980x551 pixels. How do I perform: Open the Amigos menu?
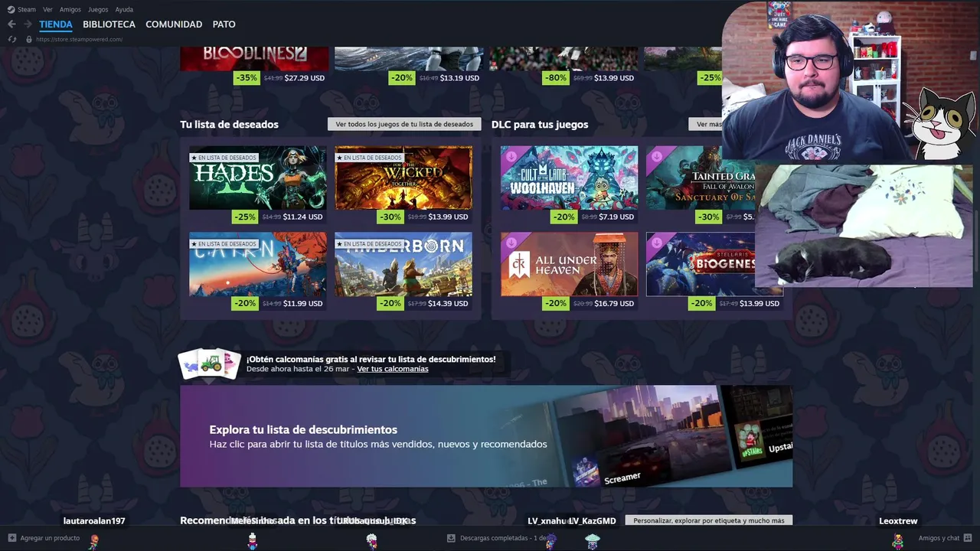(x=70, y=9)
